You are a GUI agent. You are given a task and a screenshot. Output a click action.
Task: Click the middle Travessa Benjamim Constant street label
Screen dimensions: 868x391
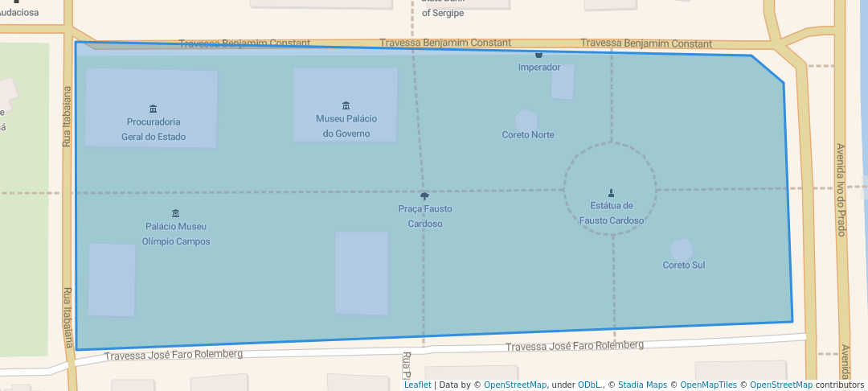tap(445, 43)
